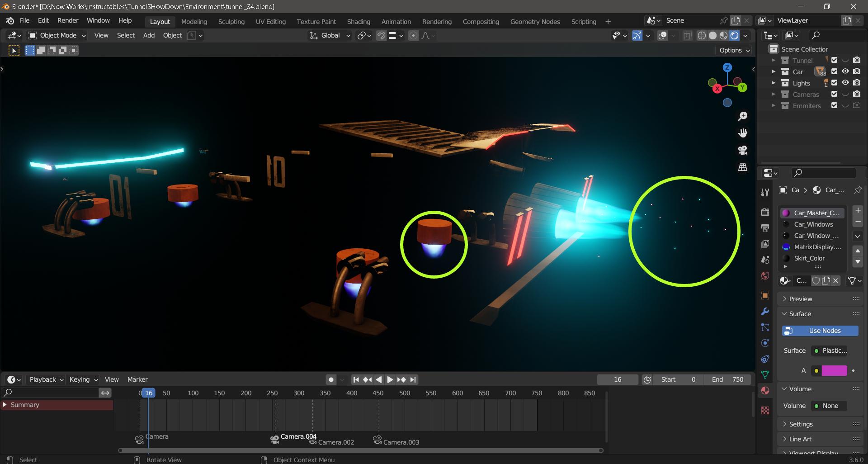Jump to the end frame

click(x=413, y=379)
